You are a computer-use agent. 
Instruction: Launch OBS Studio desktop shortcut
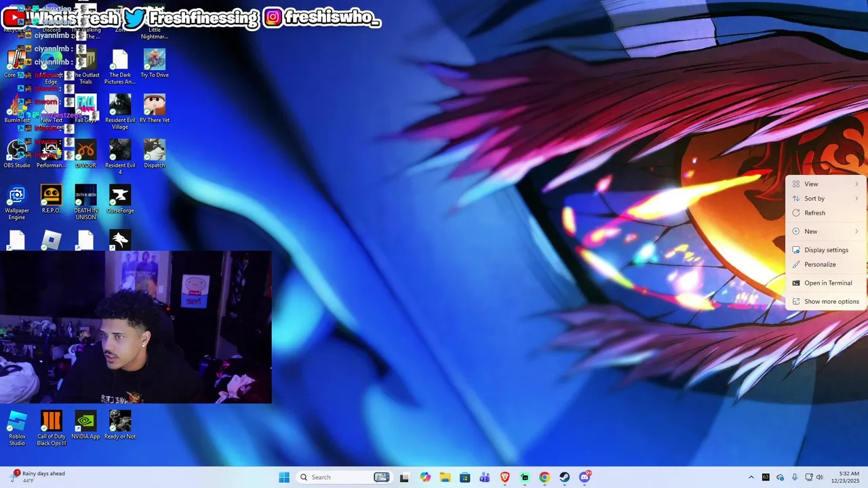pos(17,154)
